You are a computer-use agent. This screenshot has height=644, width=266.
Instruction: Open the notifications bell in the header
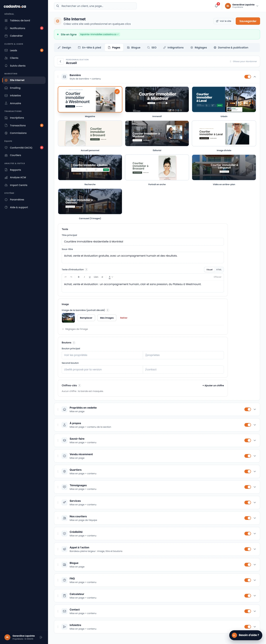[x=216, y=6]
